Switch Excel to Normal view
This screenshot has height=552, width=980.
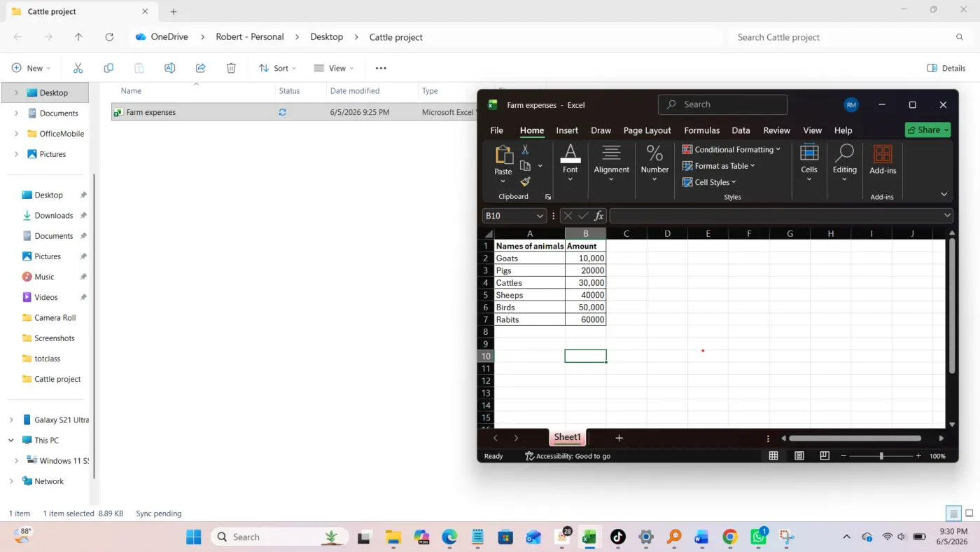[773, 456]
